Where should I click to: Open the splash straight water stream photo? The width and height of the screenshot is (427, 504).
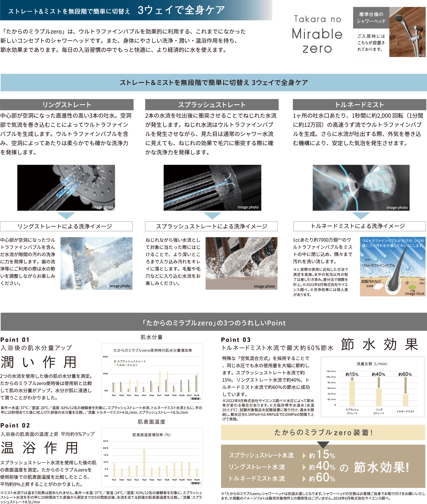pyautogui.click(x=212, y=188)
